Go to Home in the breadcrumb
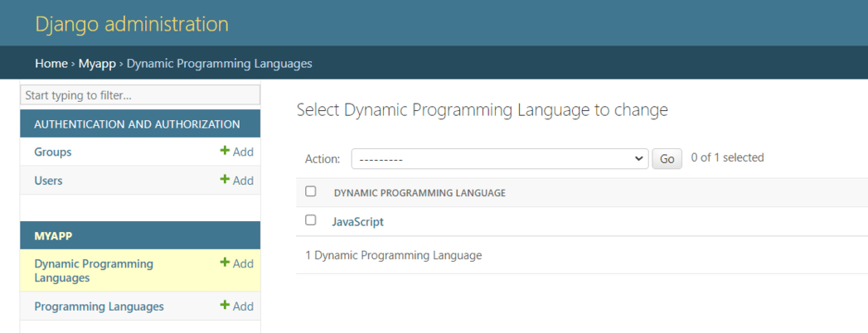The width and height of the screenshot is (868, 333). click(51, 63)
